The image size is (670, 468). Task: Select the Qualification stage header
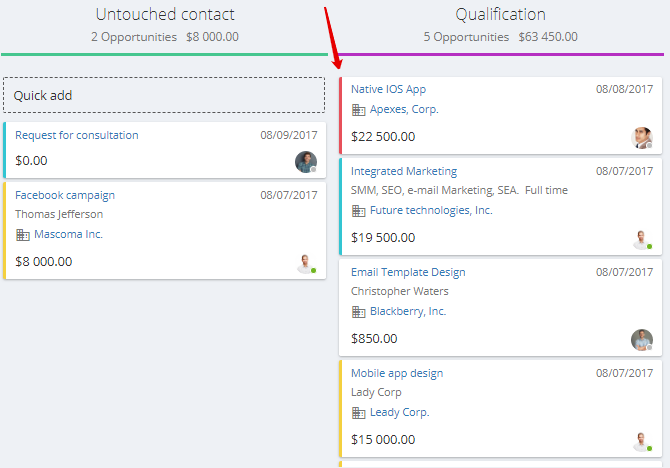tap(500, 14)
